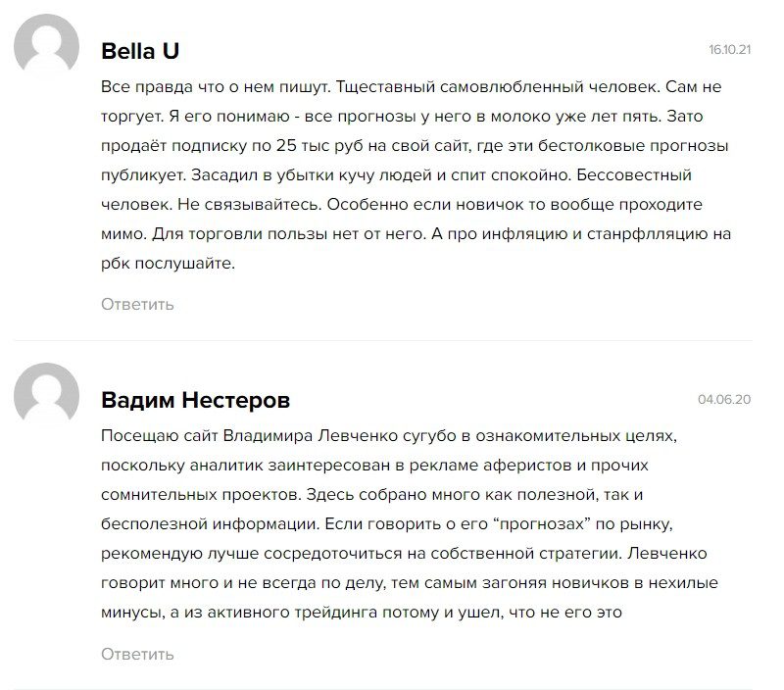Viewport: 784px width, 690px height.
Task: Click Вадим Нестеров's gray avatar icon
Action: click(46, 396)
